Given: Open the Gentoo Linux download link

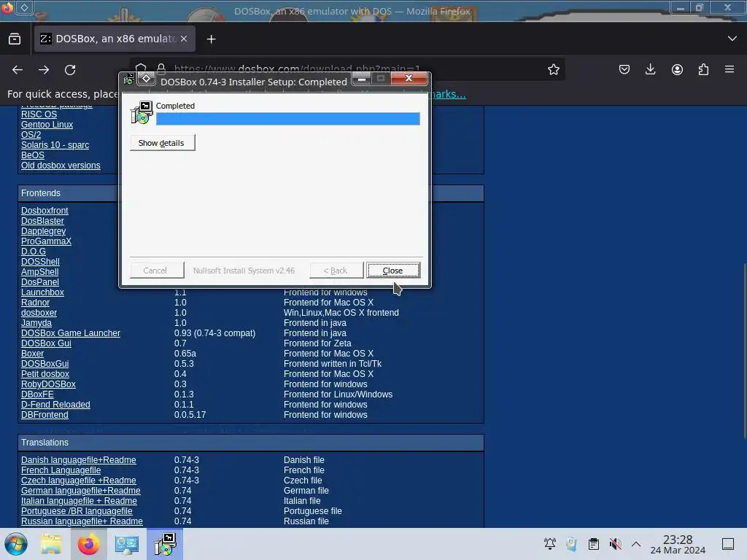Looking at the screenshot, I should (x=47, y=124).
